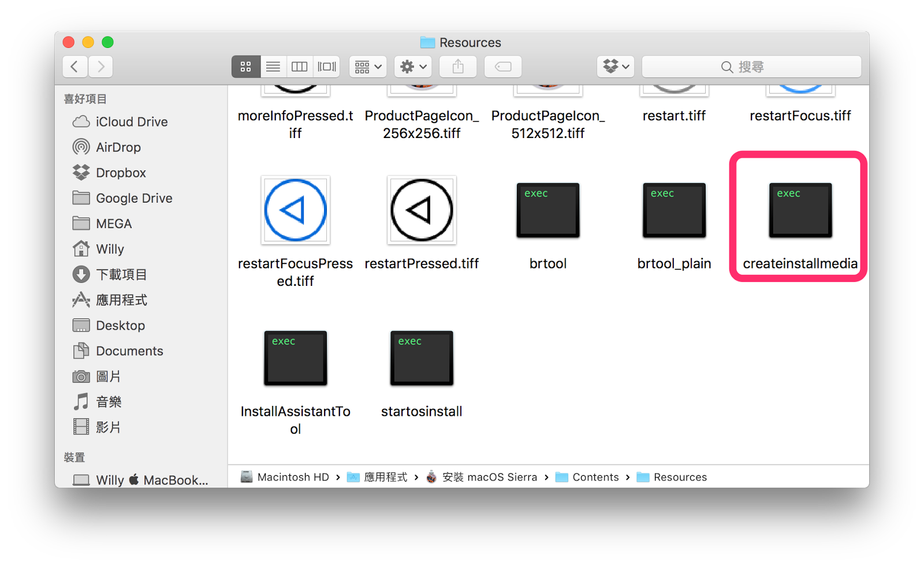Click restartFocus.tiff file name
The width and height of the screenshot is (924, 566).
[800, 116]
